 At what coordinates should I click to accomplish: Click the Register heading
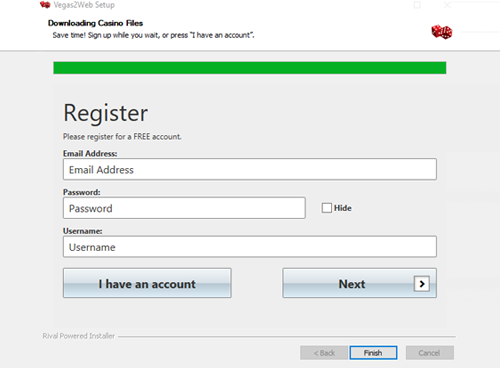pyautogui.click(x=105, y=113)
